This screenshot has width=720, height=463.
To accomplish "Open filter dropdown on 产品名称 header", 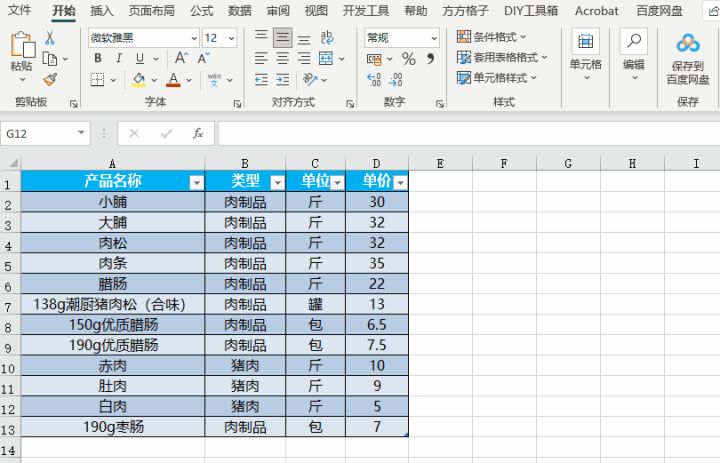I will [x=196, y=182].
